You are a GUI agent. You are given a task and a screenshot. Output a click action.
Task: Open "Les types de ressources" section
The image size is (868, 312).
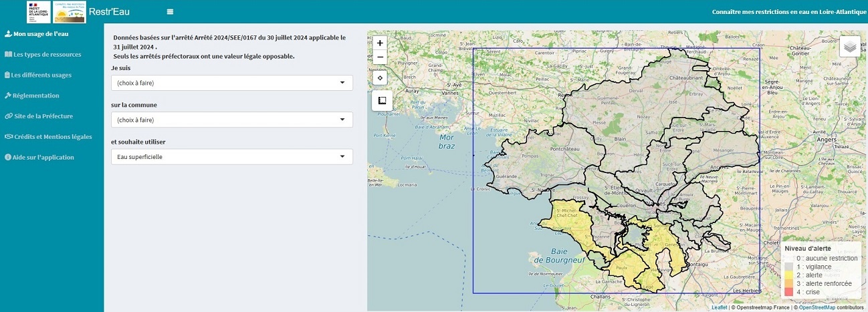pos(47,55)
